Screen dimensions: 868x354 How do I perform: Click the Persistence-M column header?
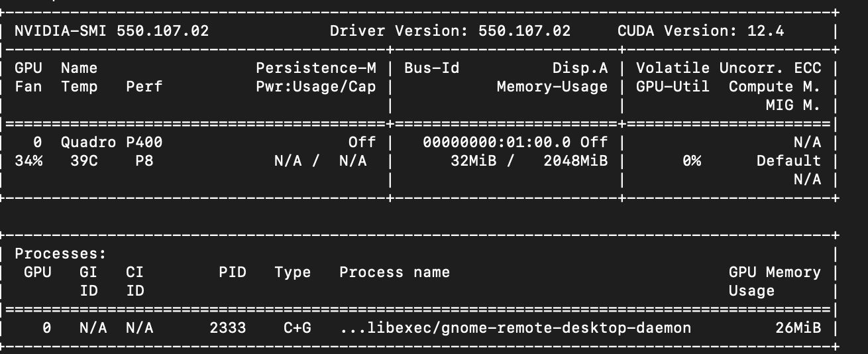point(315,68)
